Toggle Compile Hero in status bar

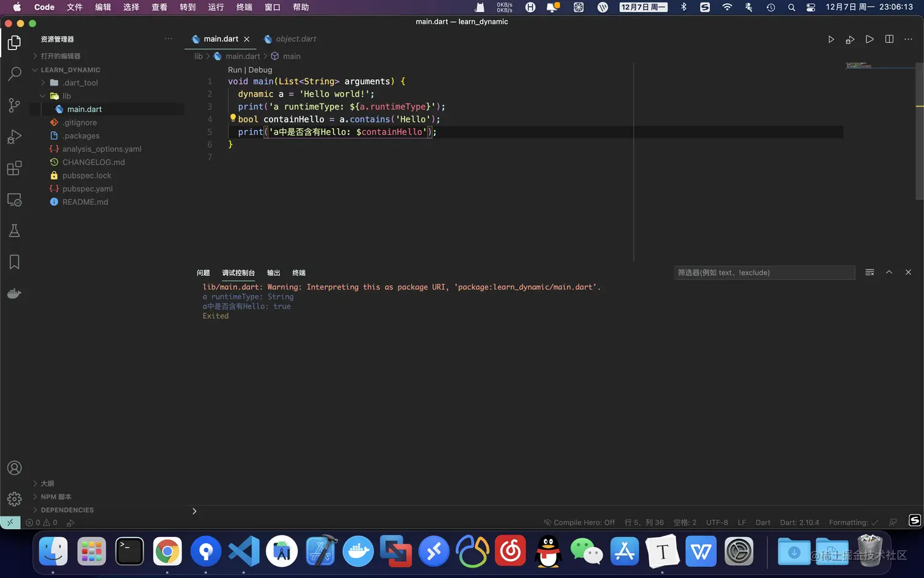tap(579, 522)
